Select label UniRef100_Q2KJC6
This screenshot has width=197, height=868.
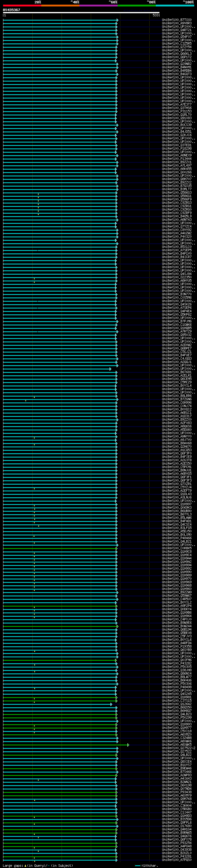coord(177,135)
